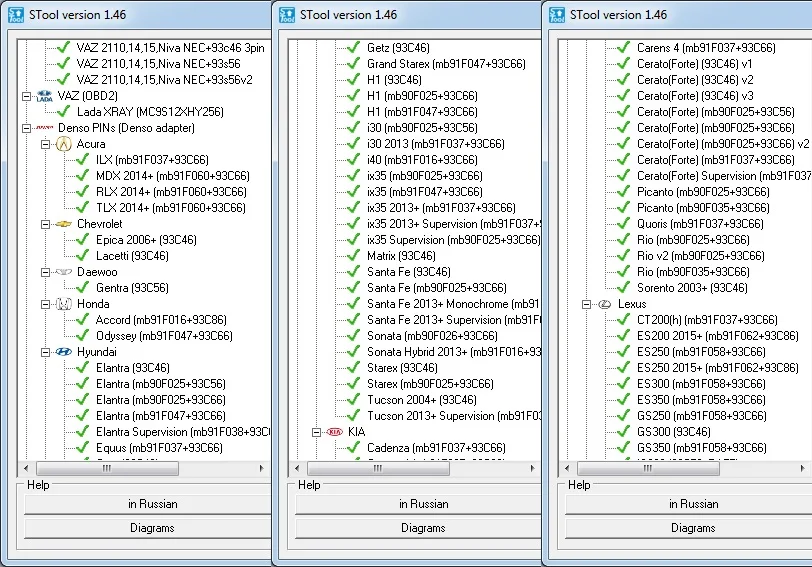Click 'in Russian' button in left window
The image size is (812, 567).
tap(148, 504)
